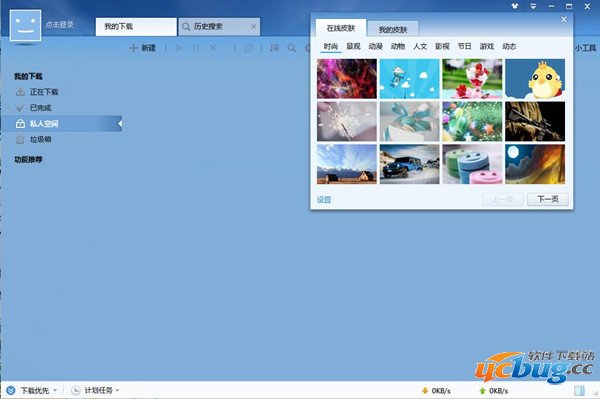Apply the camouflaged sniper soldier skin
Image resolution: width=600 pixels, height=399 pixels.
tap(535, 122)
